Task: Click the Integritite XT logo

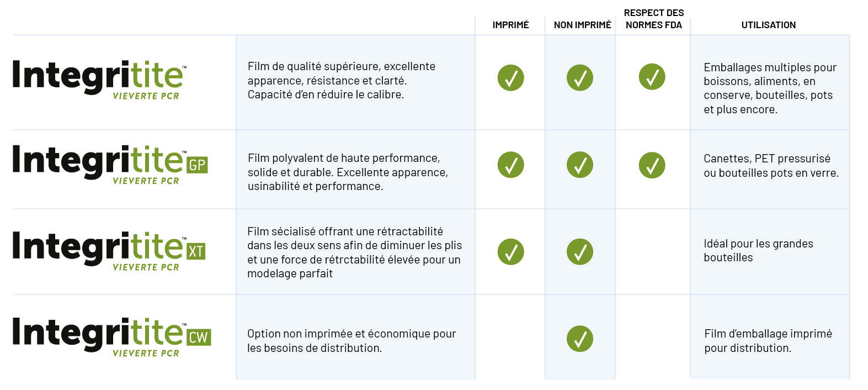Action: pos(109,251)
